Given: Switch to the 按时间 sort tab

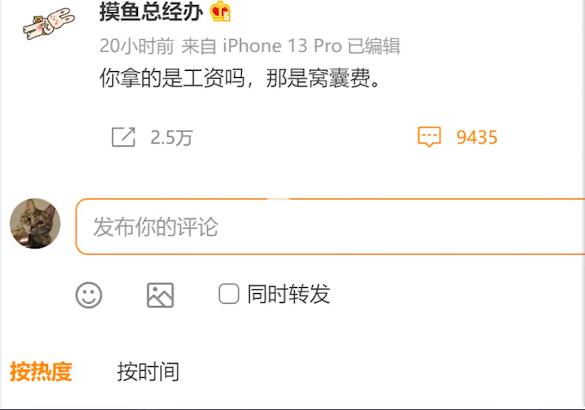Looking at the screenshot, I should [x=148, y=372].
